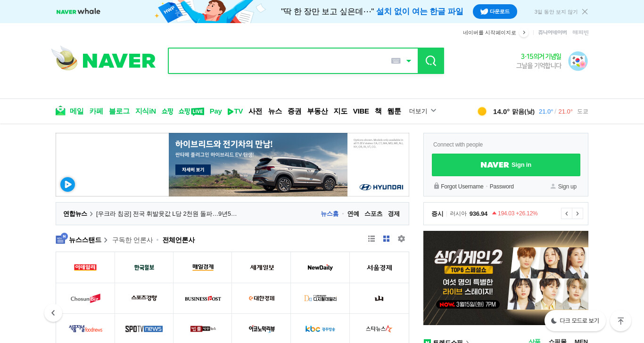Open 쇼핑LIVE menu item
The height and width of the screenshot is (343, 644).
pos(191,111)
